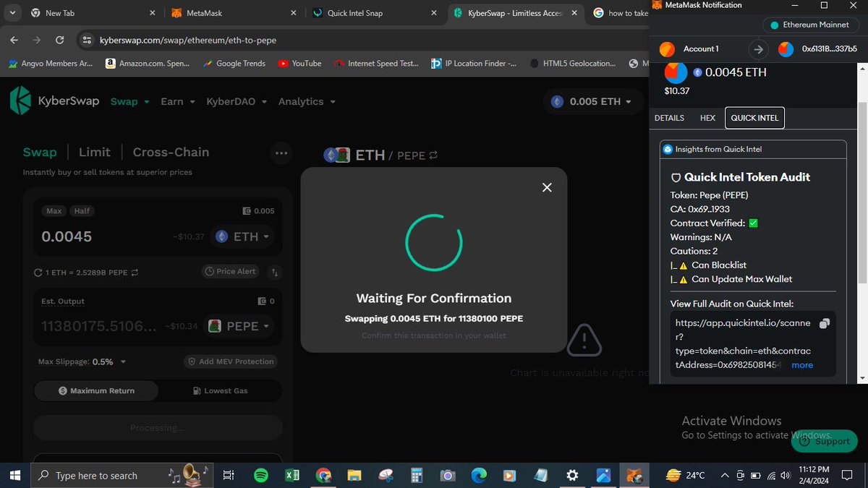Click the Max amount button
Screen dimensions: 868x488
(x=54, y=211)
